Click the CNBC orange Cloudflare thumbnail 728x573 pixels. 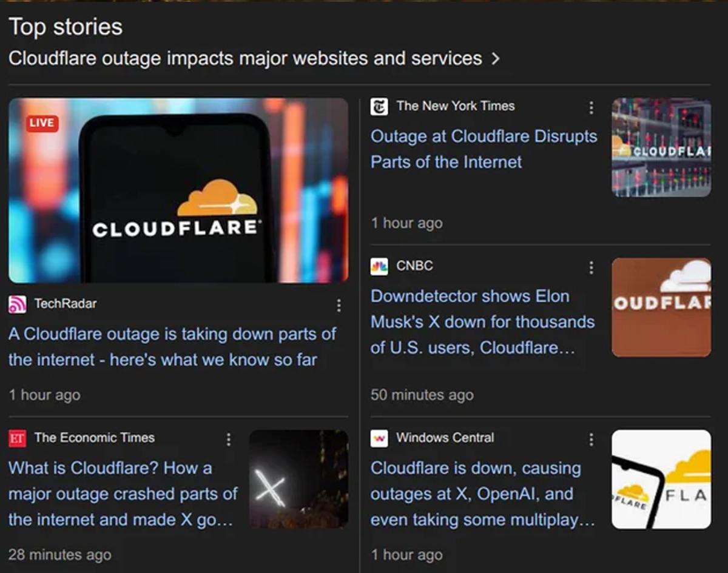[661, 307]
